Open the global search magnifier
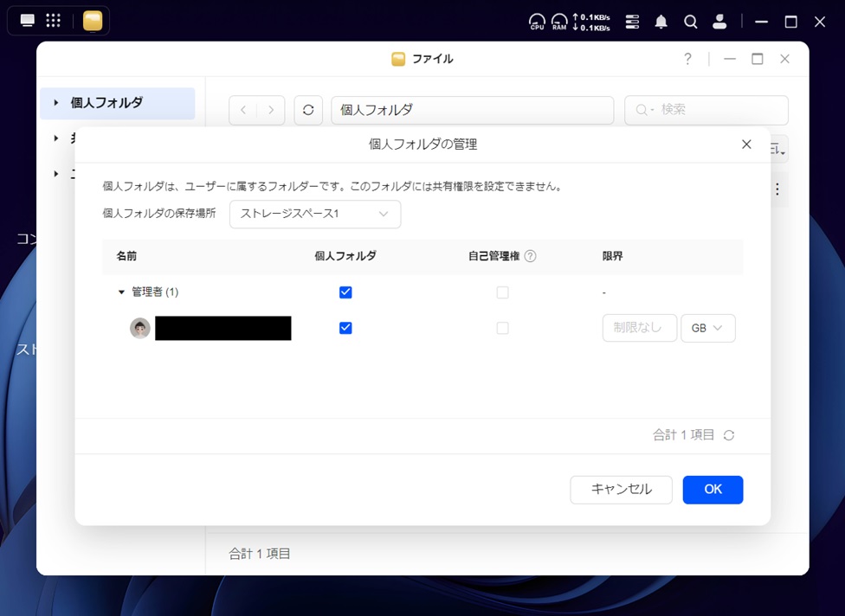The height and width of the screenshot is (616, 845). tap(690, 22)
